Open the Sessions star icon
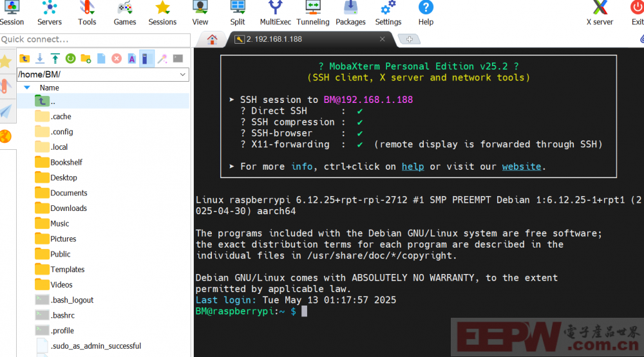Screen dimensions: 644x357 coord(162,14)
